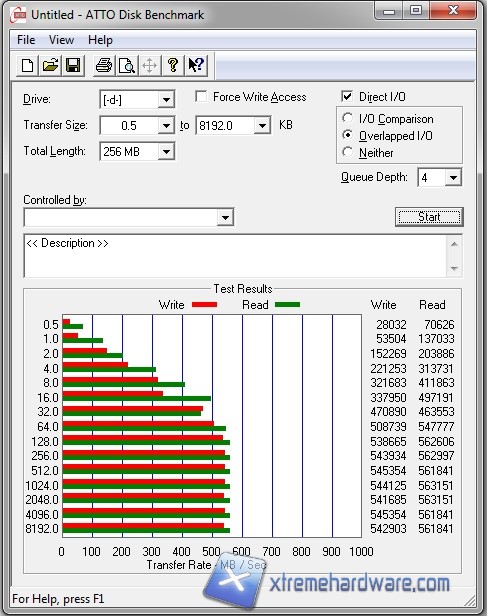The width and height of the screenshot is (487, 616).
Task: Expand the Queue Depth dropdown
Action: coord(453,178)
